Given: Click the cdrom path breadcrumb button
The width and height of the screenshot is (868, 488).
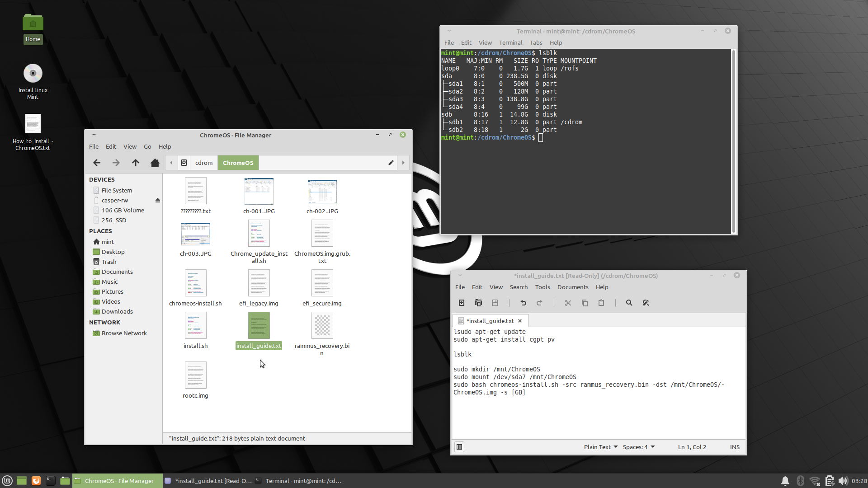Looking at the screenshot, I should pyautogui.click(x=203, y=163).
